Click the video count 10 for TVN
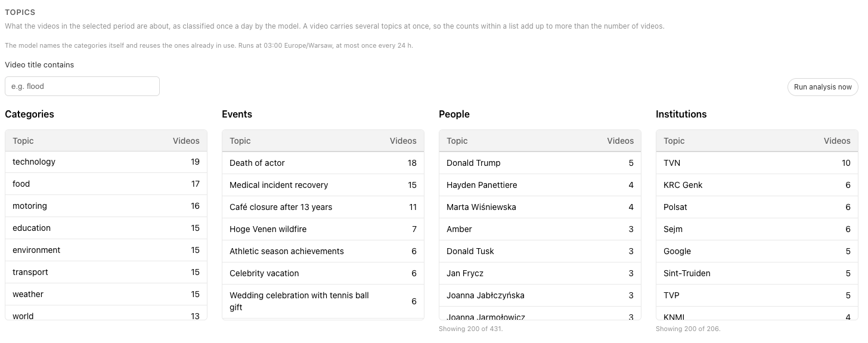 (x=846, y=163)
